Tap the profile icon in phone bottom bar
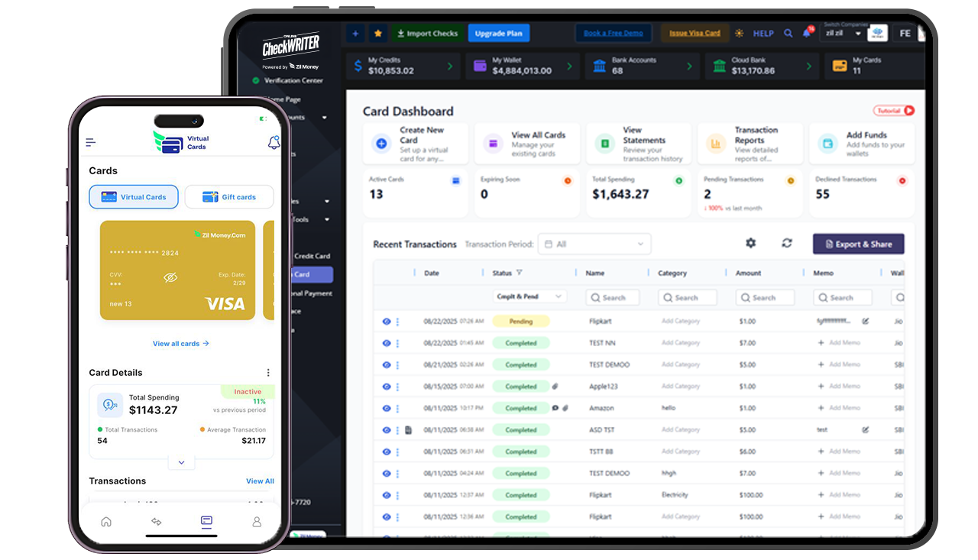The image size is (978, 560). [257, 522]
